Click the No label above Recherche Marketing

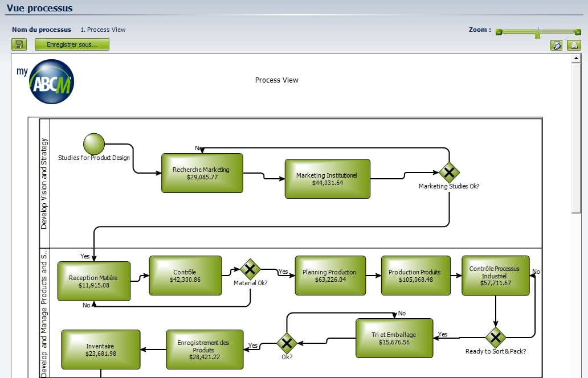[198, 148]
